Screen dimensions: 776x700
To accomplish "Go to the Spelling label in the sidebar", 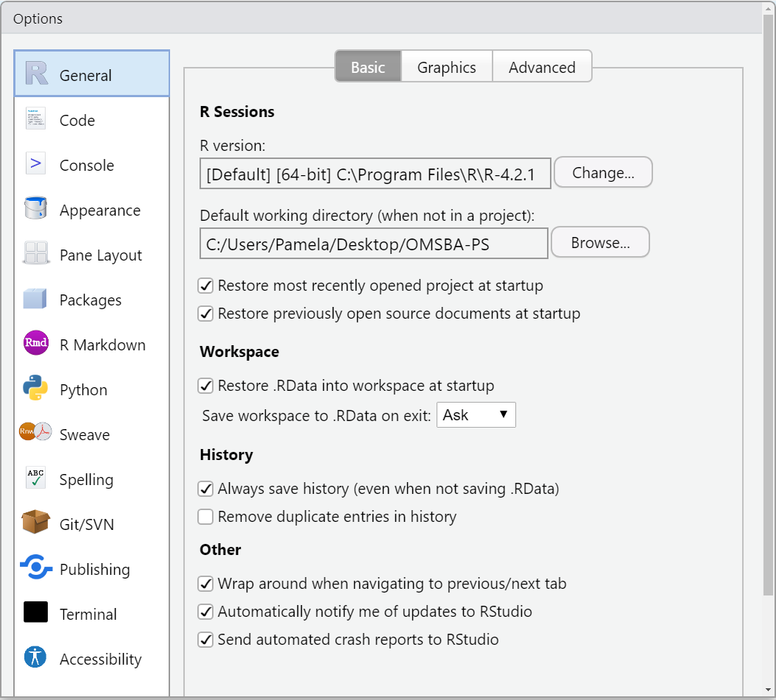I will 86,480.
